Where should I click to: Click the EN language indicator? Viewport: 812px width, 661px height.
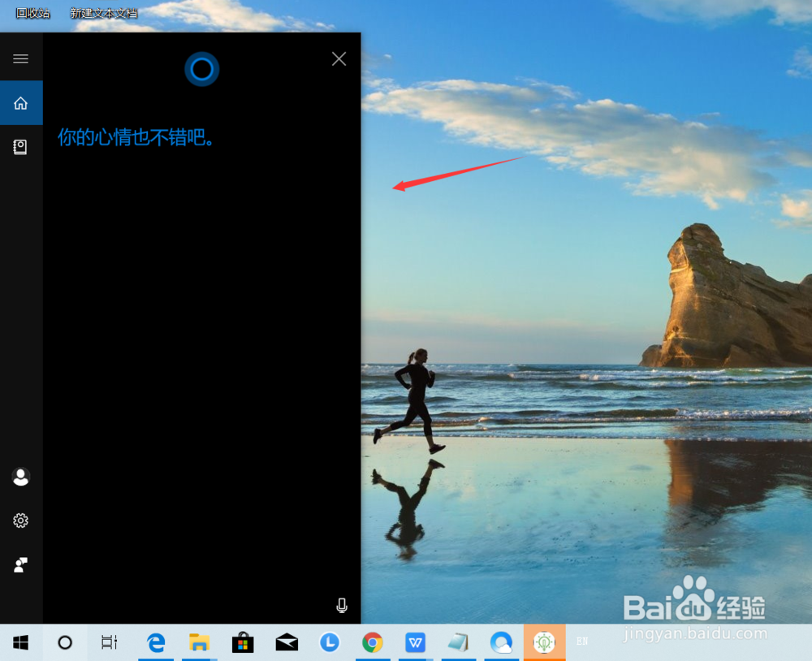pos(582,642)
